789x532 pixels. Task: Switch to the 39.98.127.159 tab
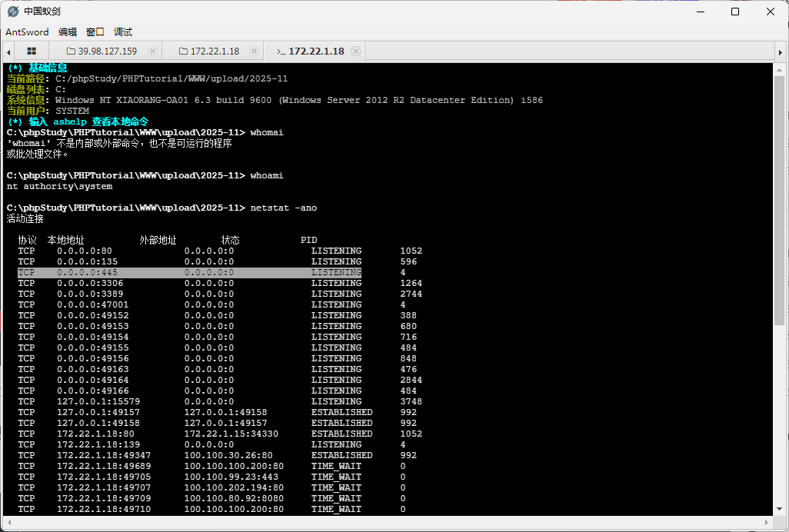tap(107, 52)
